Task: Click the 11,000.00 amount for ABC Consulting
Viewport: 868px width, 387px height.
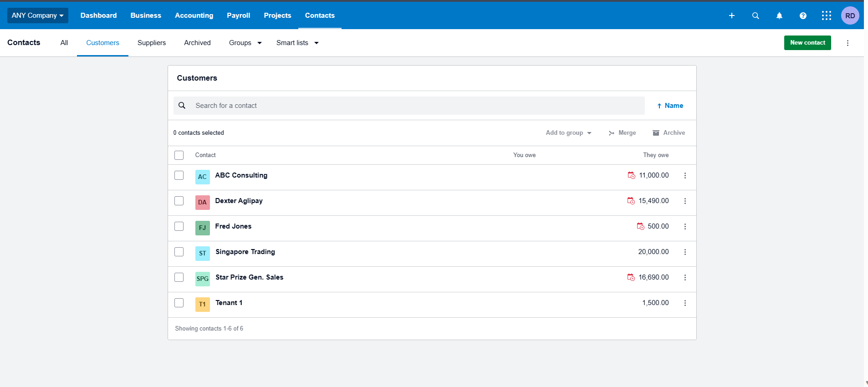Action: click(x=654, y=175)
